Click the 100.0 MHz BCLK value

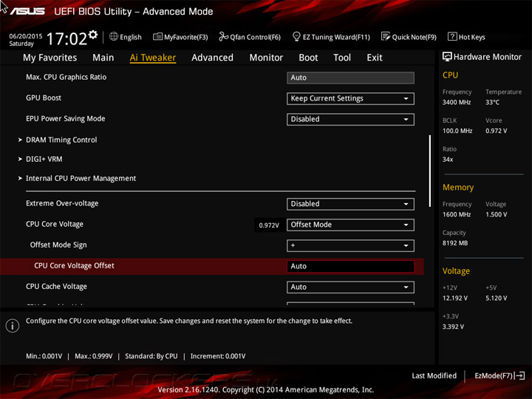click(x=457, y=131)
